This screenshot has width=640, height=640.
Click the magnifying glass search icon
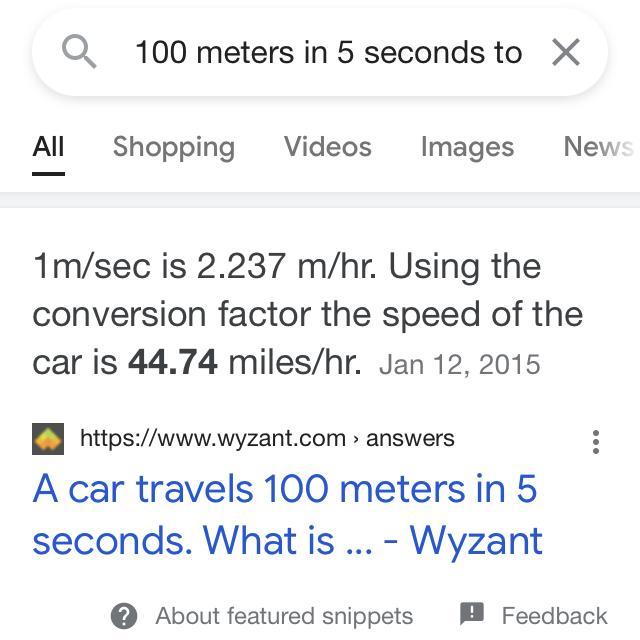coord(79,52)
